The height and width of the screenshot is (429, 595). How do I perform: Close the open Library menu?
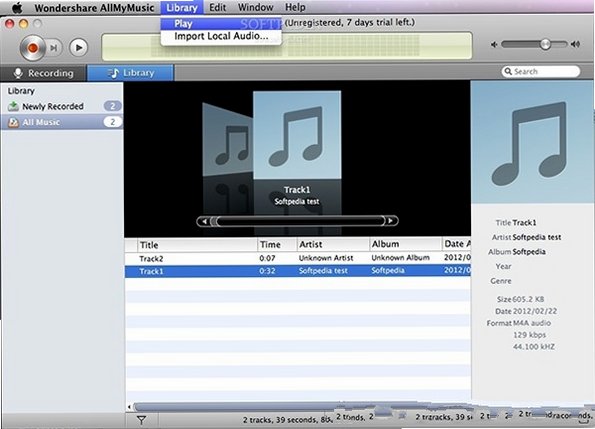coord(182,8)
